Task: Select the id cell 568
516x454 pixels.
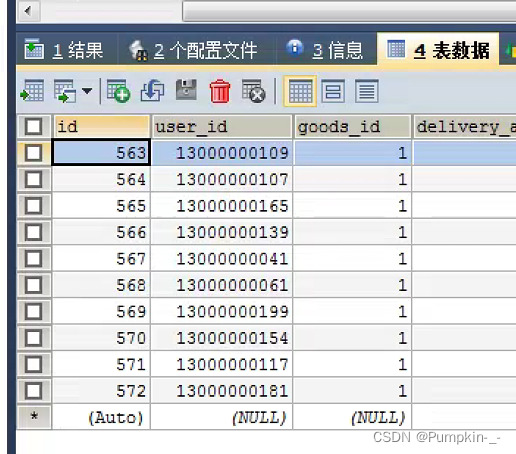Action: tap(101, 285)
